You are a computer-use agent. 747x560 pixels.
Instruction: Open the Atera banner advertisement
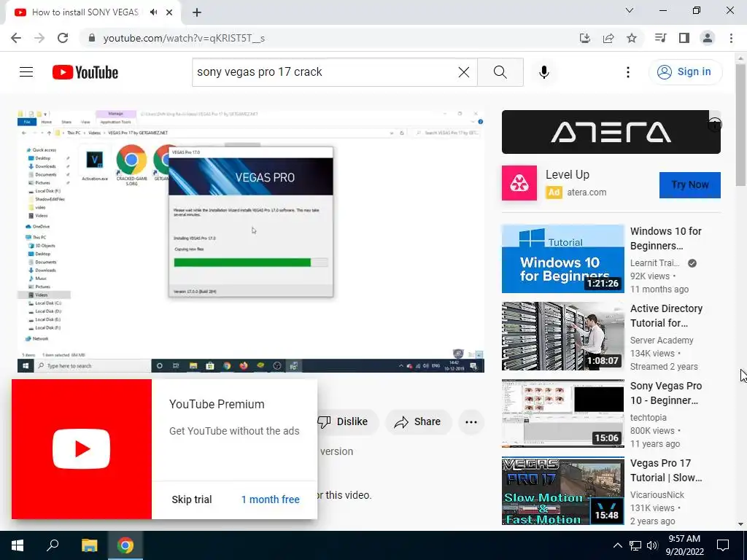[x=611, y=132]
